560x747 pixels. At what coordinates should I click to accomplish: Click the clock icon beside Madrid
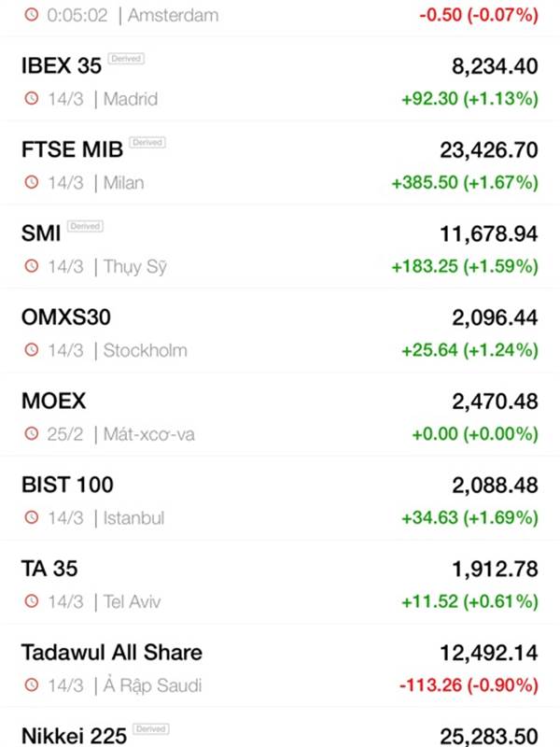point(32,99)
